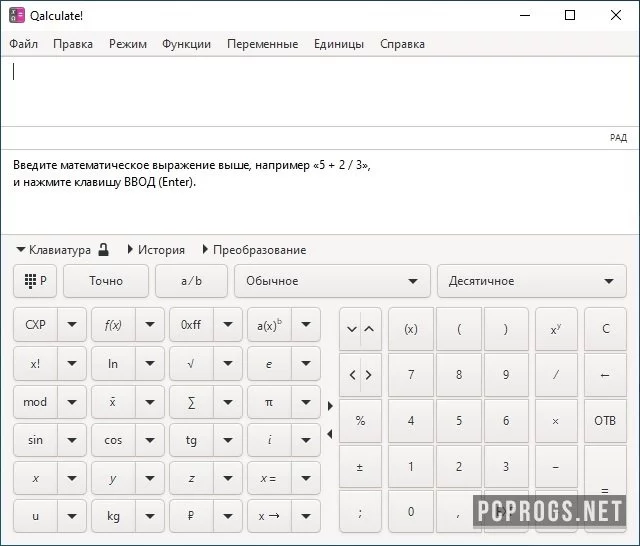Insert the constant e
The height and width of the screenshot is (546, 640).
point(269,364)
